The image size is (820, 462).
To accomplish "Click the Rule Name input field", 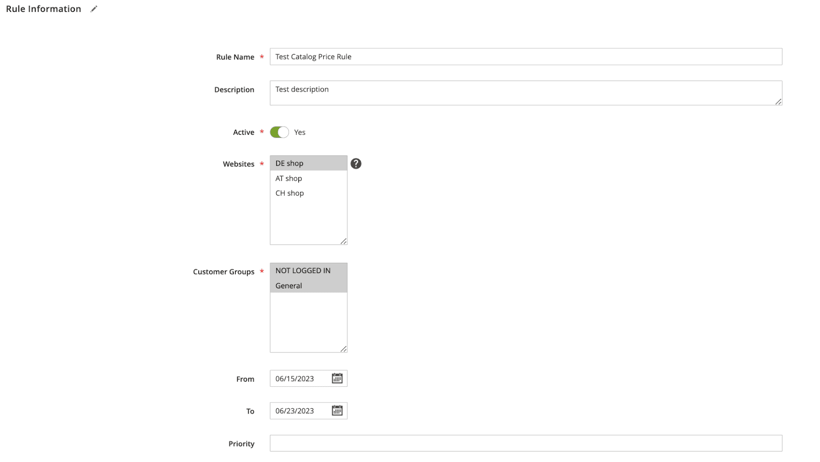I will tap(526, 57).
